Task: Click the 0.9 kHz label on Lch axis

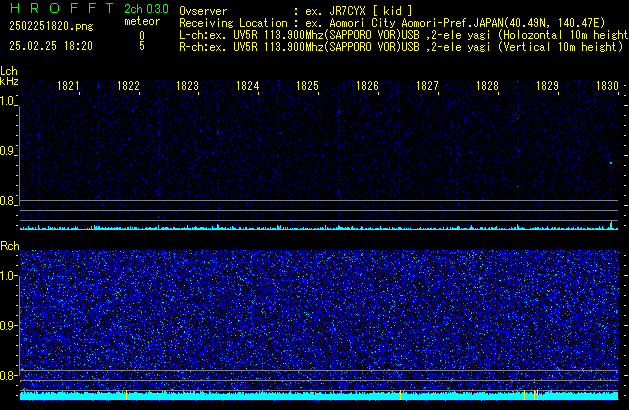Action: (7, 151)
